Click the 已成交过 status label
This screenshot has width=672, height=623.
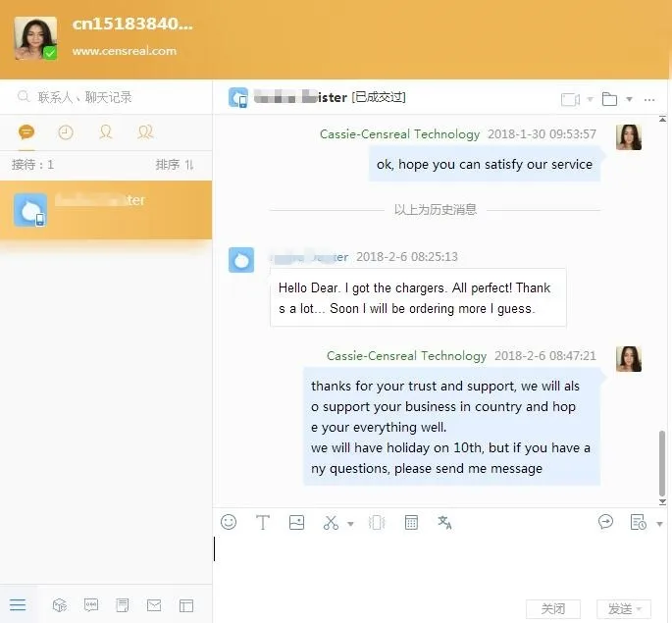tap(379, 97)
